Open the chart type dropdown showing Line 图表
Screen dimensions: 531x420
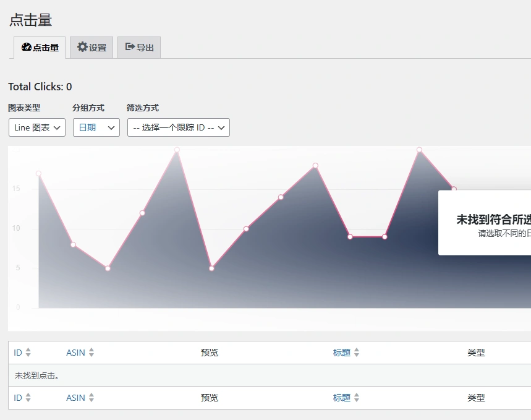pyautogui.click(x=36, y=127)
